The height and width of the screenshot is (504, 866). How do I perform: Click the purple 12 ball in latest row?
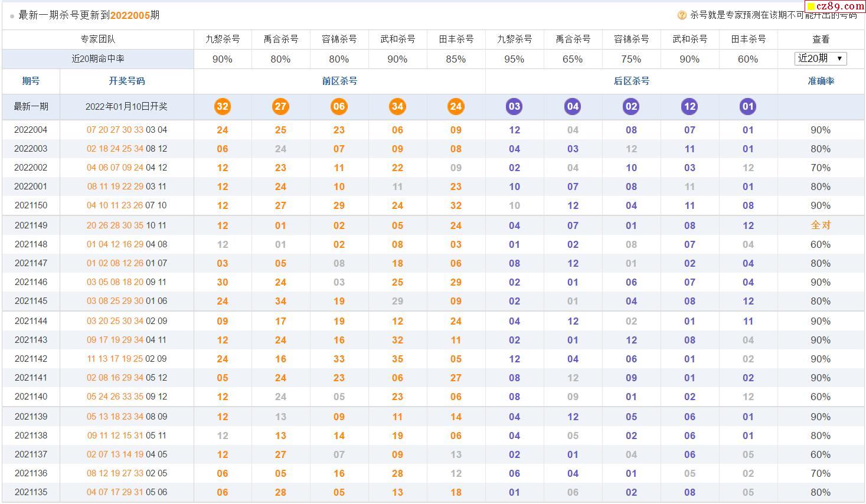689,107
